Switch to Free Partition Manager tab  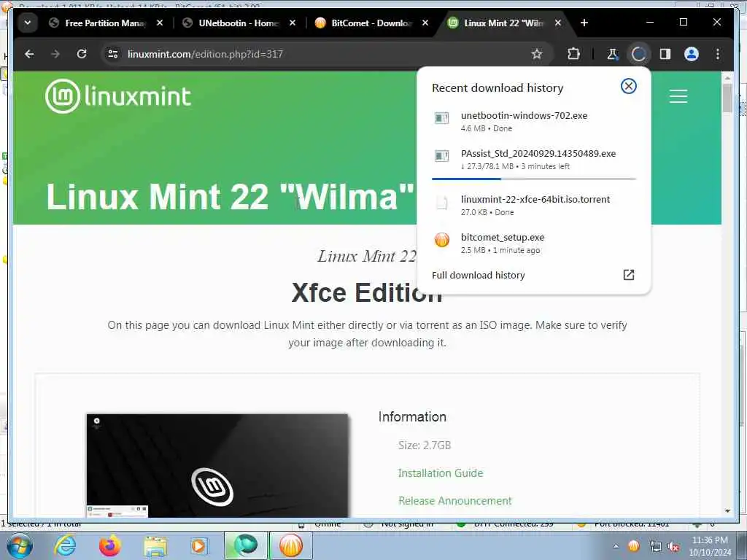pyautogui.click(x=105, y=23)
